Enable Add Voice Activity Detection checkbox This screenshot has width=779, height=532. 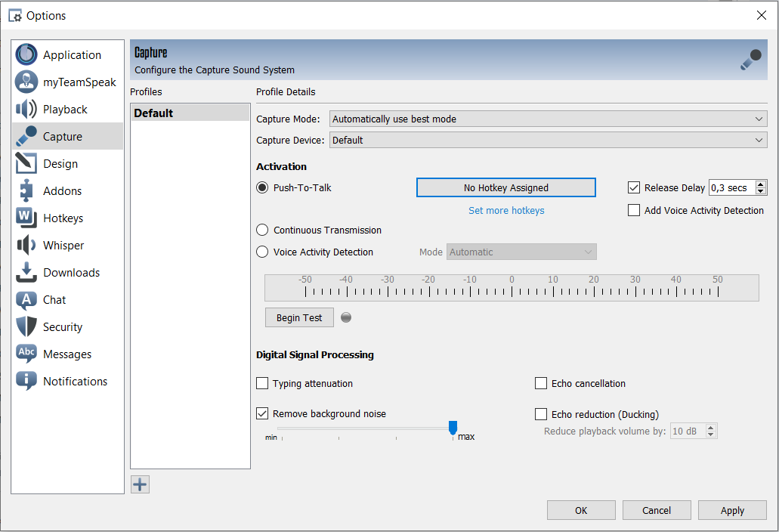pos(633,210)
